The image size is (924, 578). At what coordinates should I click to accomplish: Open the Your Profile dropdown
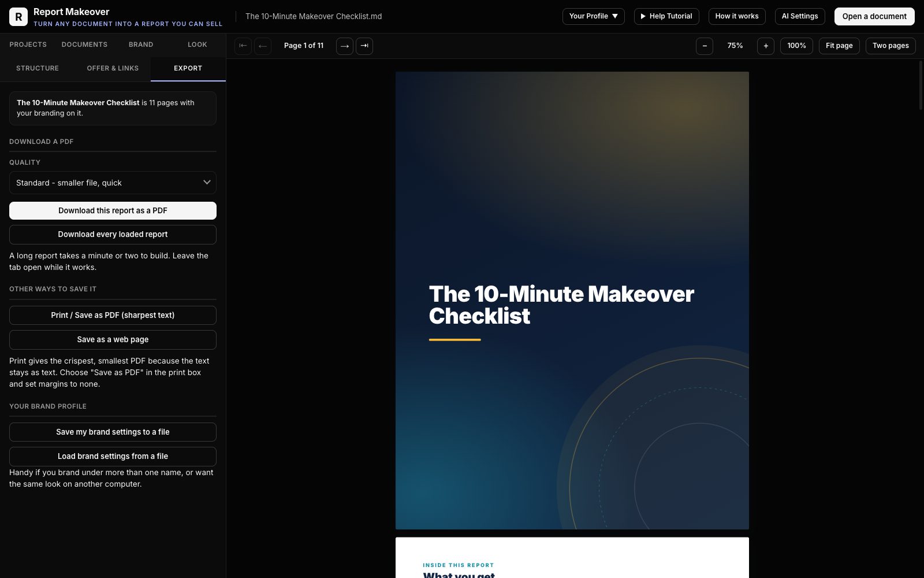[x=593, y=16]
